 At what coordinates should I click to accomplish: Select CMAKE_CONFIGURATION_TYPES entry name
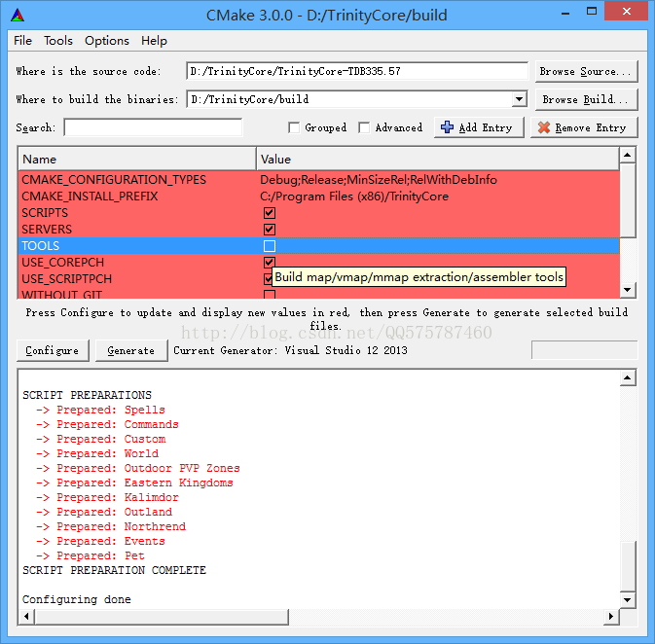pyautogui.click(x=114, y=180)
